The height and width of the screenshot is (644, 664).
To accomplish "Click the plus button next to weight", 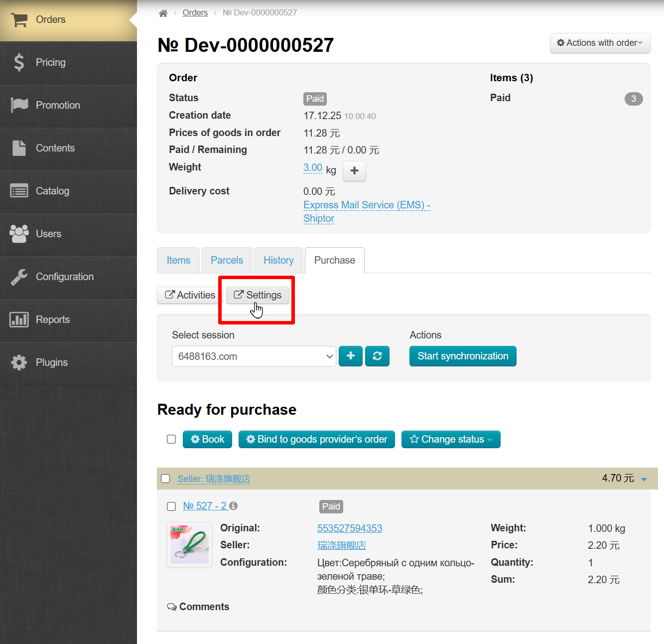I will [354, 171].
